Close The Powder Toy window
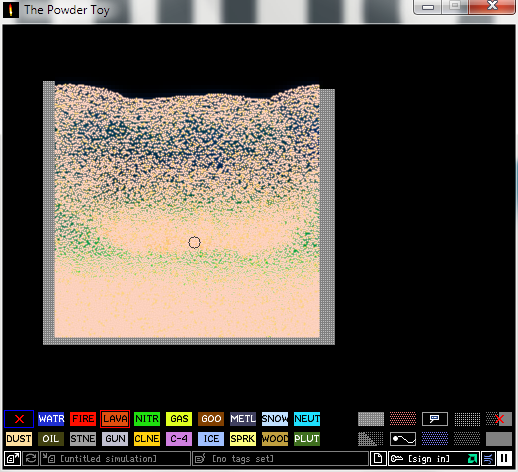Viewport: 518px width, 472px height. pyautogui.click(x=492, y=7)
